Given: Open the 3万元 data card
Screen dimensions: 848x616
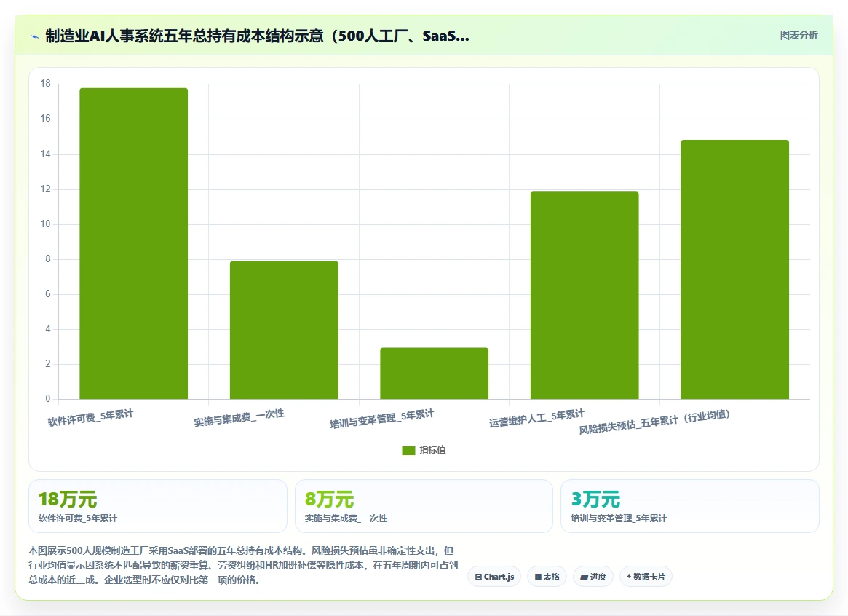Looking at the screenshot, I should (x=690, y=506).
